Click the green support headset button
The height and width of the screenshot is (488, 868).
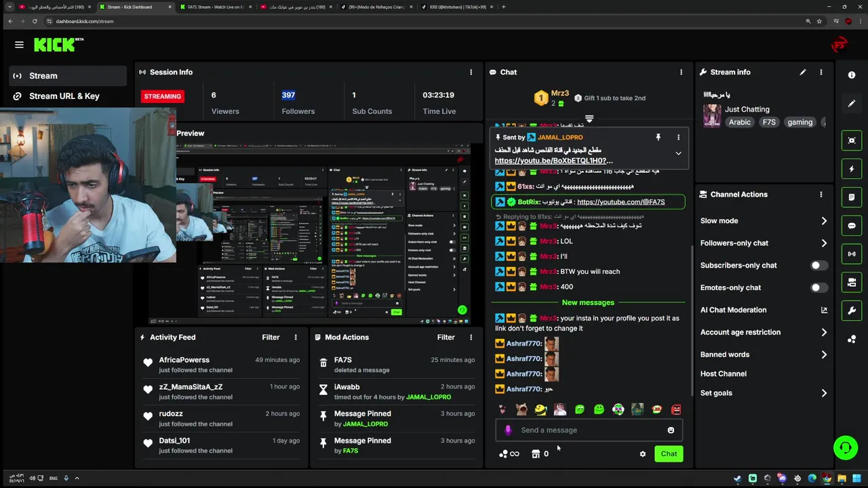click(x=846, y=447)
